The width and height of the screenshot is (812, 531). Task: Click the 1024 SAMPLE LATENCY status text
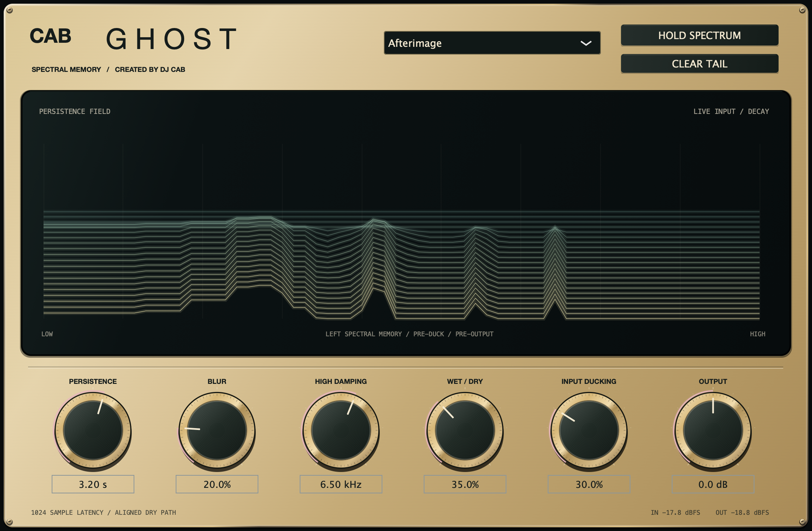point(103,513)
